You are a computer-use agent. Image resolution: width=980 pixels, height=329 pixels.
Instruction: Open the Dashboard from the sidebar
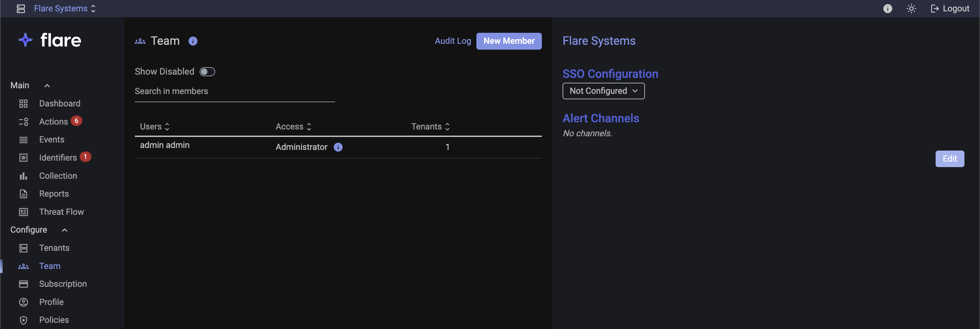pyautogui.click(x=60, y=103)
